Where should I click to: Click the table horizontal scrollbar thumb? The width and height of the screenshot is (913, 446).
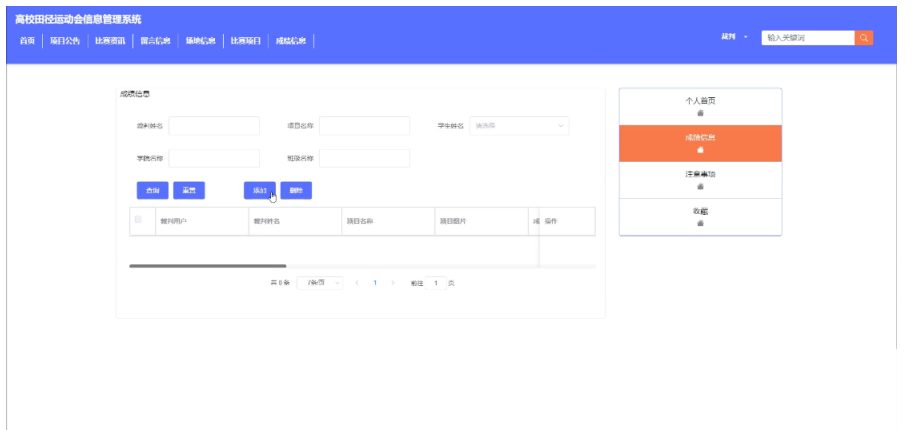[207, 266]
